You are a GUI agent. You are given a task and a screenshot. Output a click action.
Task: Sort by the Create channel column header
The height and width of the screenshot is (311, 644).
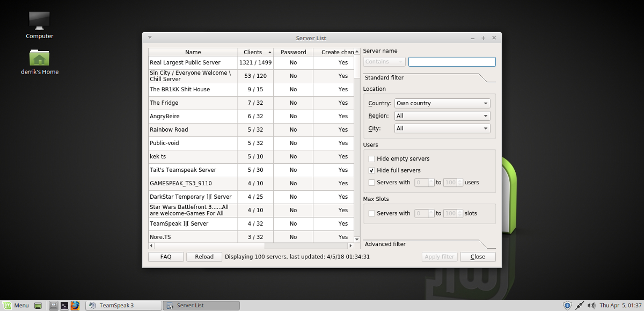point(334,52)
